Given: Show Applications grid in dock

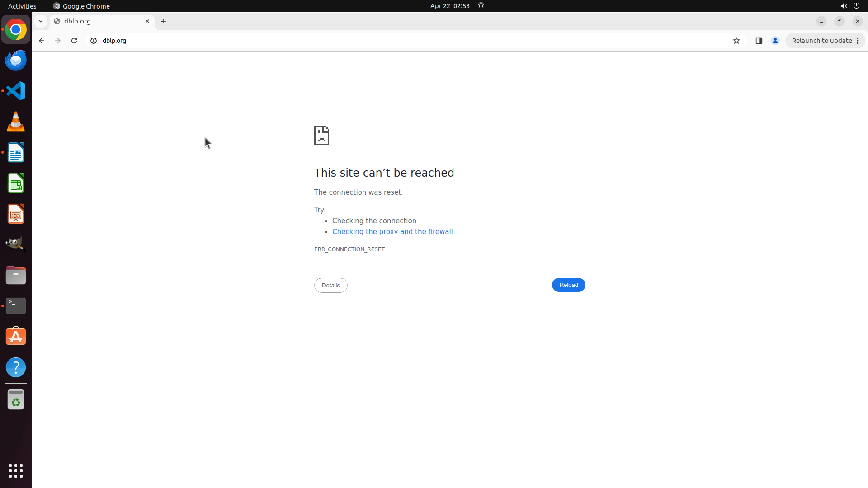Looking at the screenshot, I should click(x=16, y=471).
